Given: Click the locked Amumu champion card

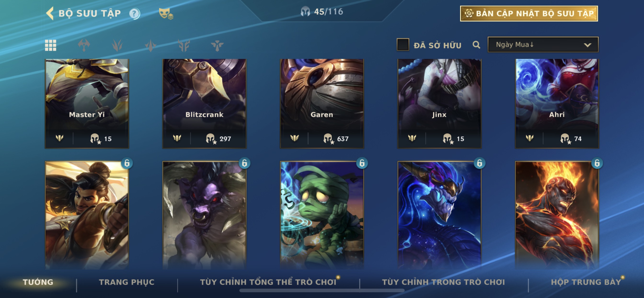Looking at the screenshot, I should [322, 215].
